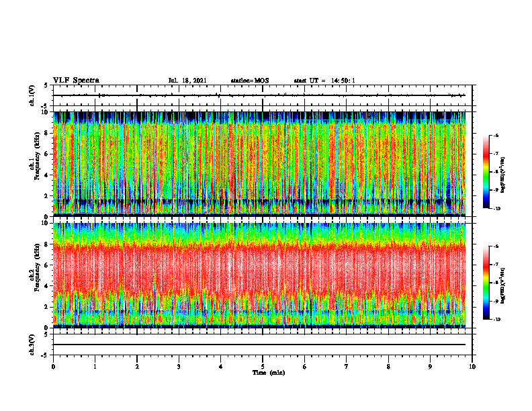Select the date text "Jul. 18, 2021"
This screenshot has height=411, width=532.
[187, 81]
